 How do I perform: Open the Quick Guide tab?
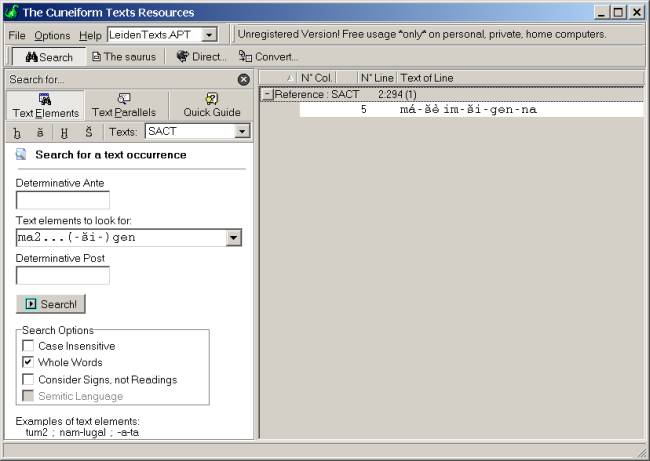pos(212,105)
